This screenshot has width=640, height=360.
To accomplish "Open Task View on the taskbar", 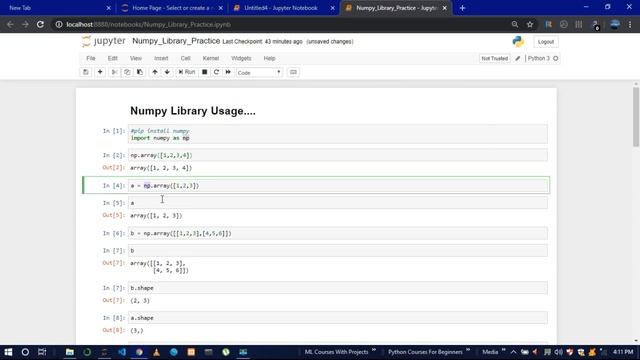I will [42, 352].
